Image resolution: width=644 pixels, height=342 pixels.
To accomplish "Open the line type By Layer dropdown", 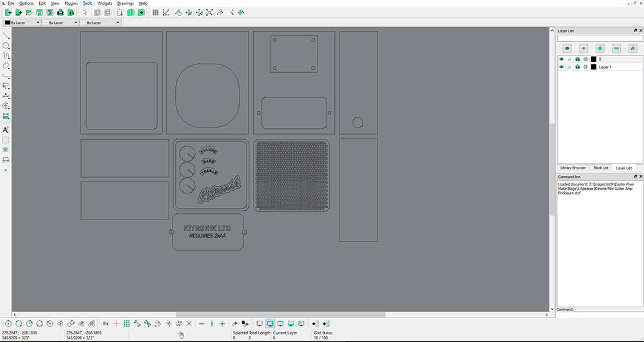I will 101,23.
